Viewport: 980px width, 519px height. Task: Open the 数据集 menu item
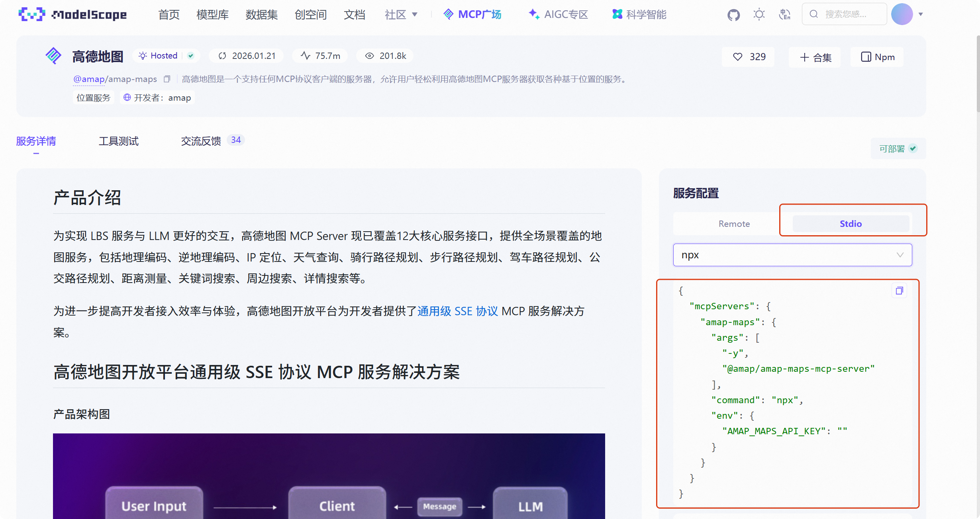pos(261,14)
